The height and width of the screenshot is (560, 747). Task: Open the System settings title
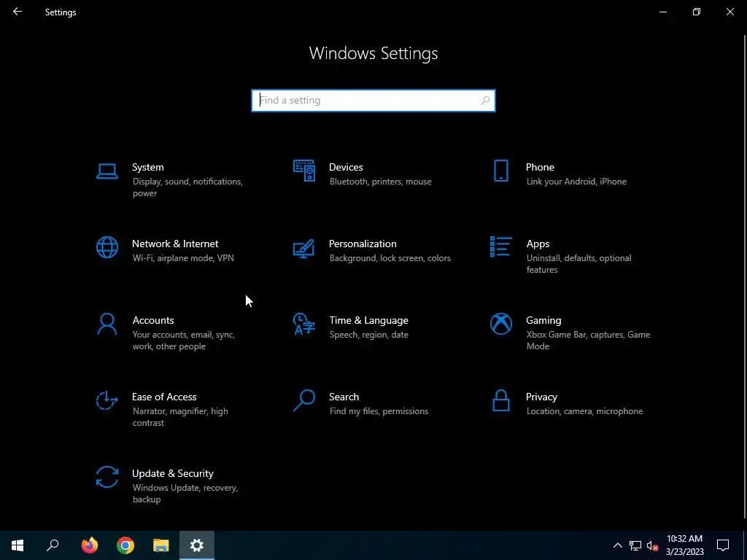[x=147, y=167]
